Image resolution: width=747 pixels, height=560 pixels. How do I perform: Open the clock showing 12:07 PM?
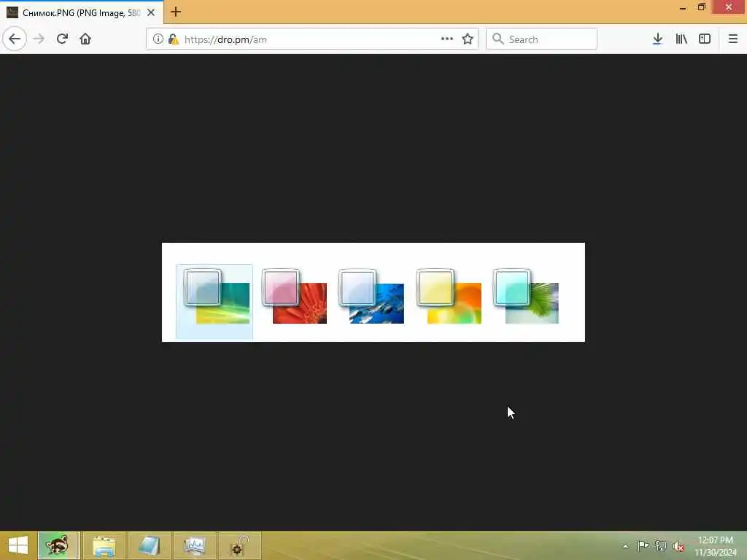click(x=716, y=546)
